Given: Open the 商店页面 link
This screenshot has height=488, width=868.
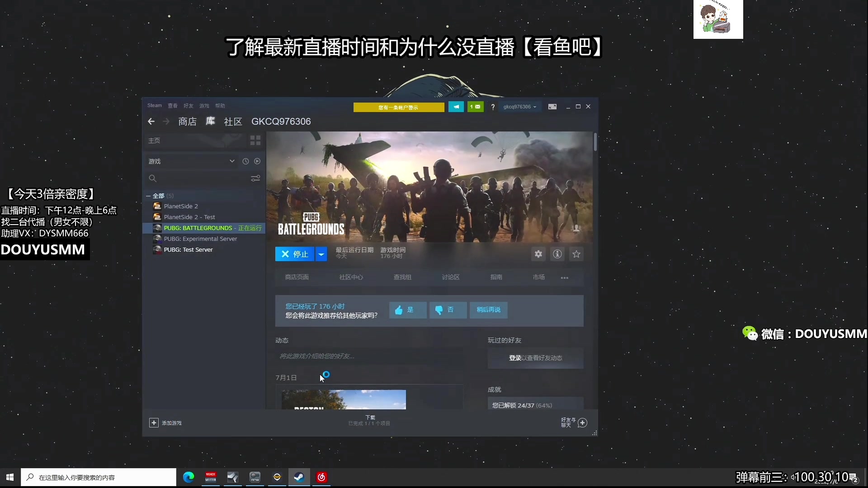Looking at the screenshot, I should coord(297,277).
